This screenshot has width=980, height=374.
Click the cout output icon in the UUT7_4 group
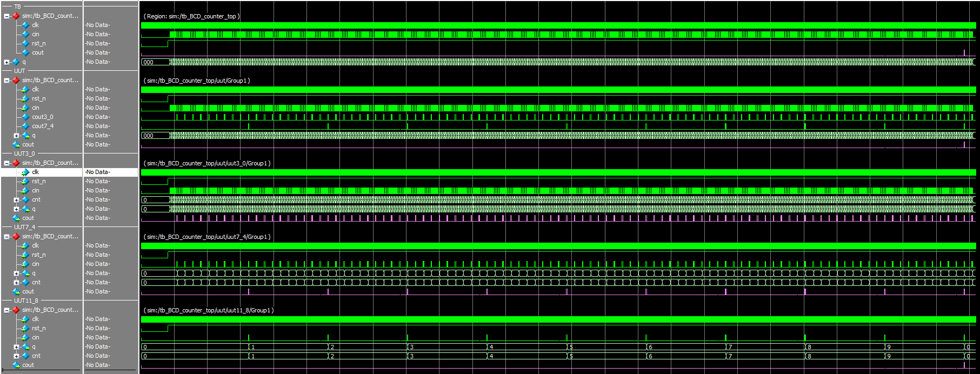pyautogui.click(x=16, y=292)
